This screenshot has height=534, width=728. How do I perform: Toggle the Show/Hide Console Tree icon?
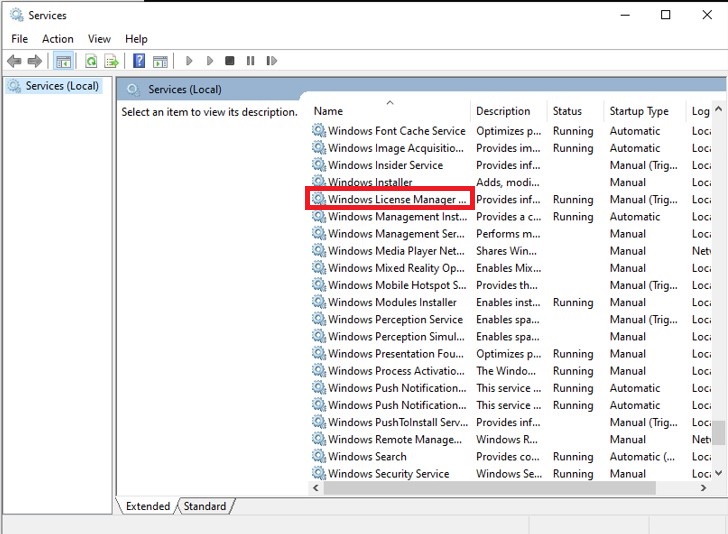[x=64, y=61]
